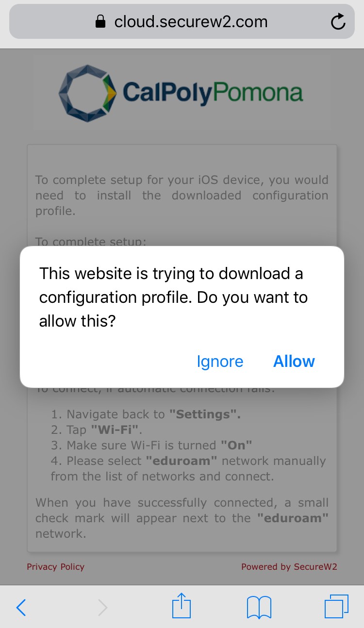
Task: Allow the configuration profile download
Action: click(x=294, y=361)
